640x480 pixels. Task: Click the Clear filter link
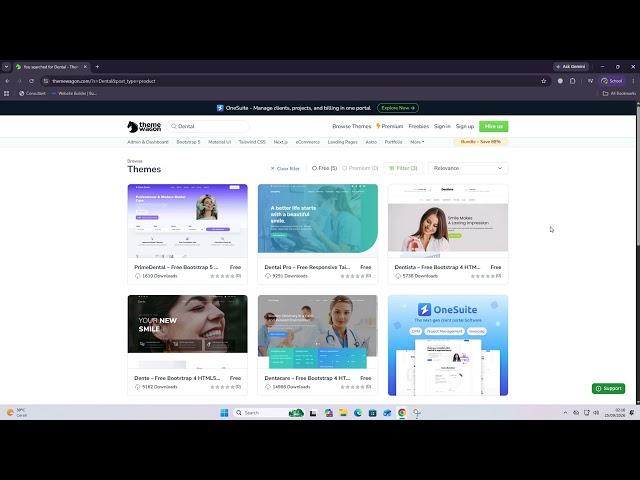tap(285, 169)
